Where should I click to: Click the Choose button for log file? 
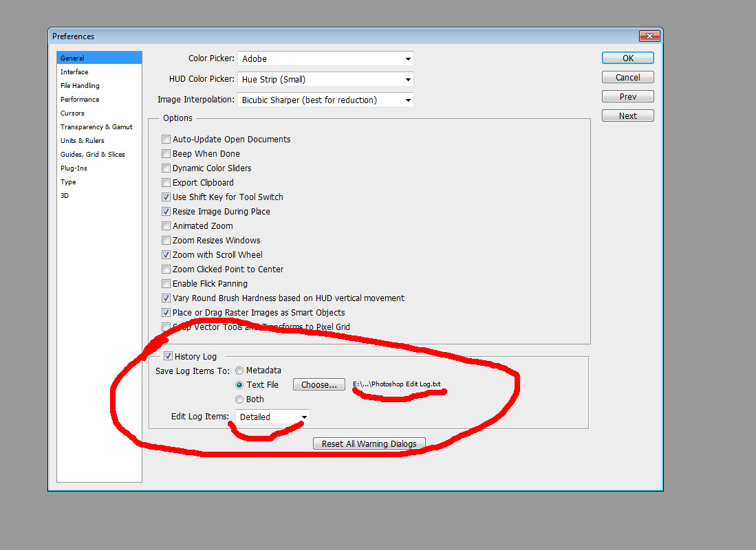(318, 384)
